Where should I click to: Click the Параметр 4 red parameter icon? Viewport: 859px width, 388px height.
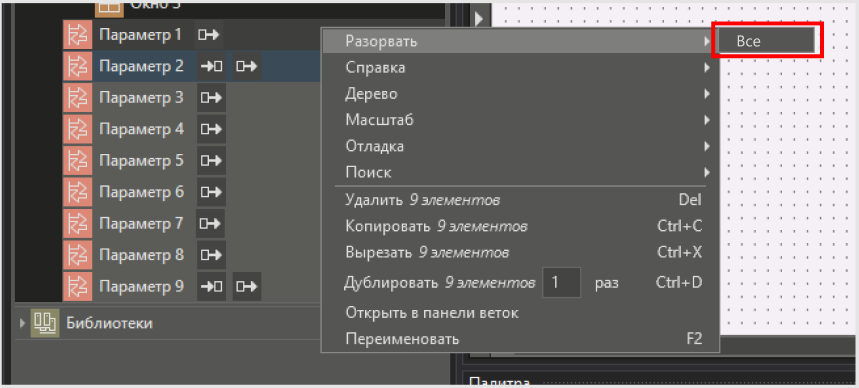(x=77, y=129)
